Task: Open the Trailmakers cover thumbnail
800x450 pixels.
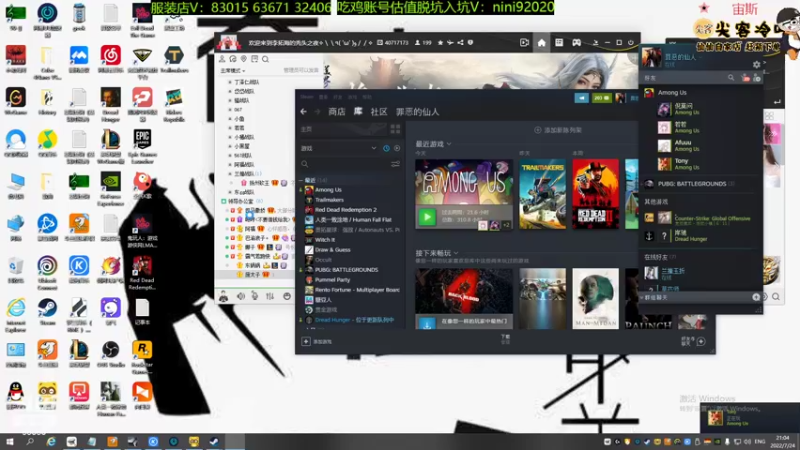Action: pyautogui.click(x=542, y=194)
